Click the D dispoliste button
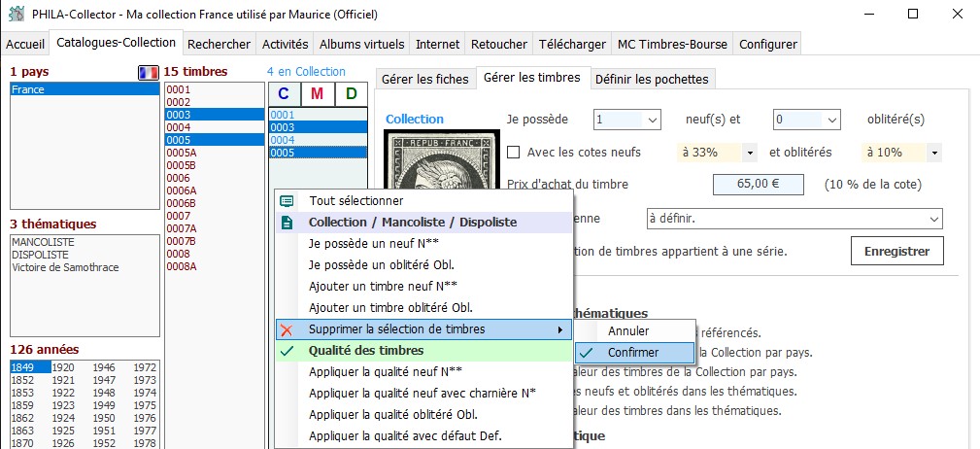The image size is (980, 449). click(352, 94)
